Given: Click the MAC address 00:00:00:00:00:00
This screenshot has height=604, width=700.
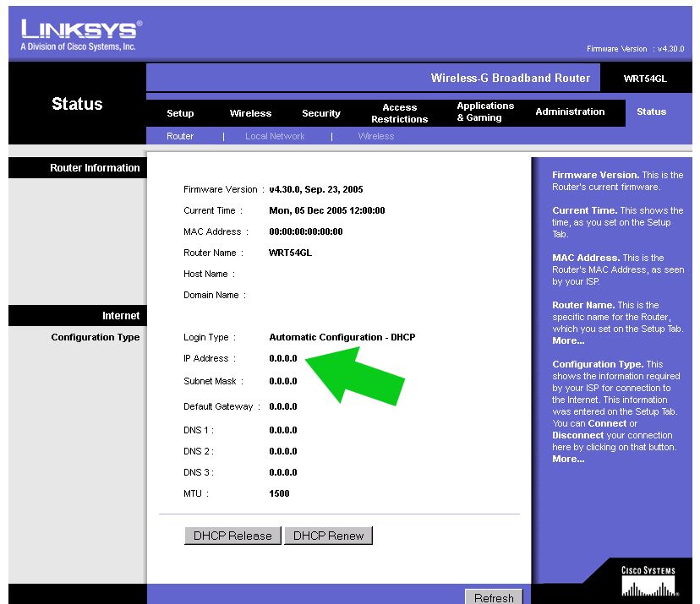Looking at the screenshot, I should (306, 231).
